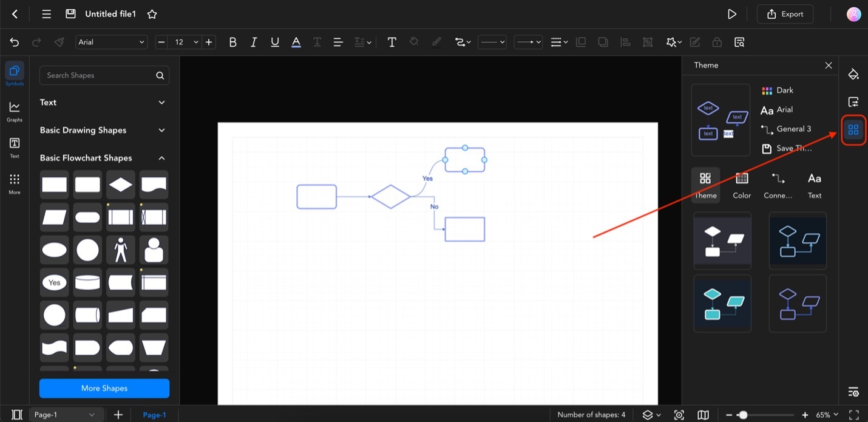Select the Symbols panel in left sidebar
This screenshot has width=868, height=422.
14,73
